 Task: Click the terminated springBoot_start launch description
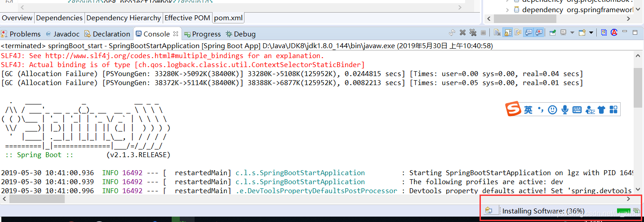point(247,46)
